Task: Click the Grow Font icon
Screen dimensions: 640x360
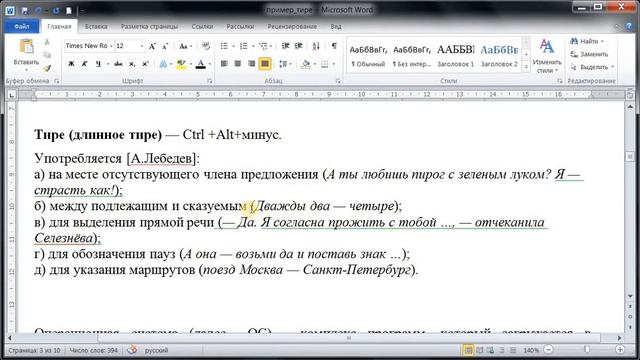Action: click(x=152, y=46)
